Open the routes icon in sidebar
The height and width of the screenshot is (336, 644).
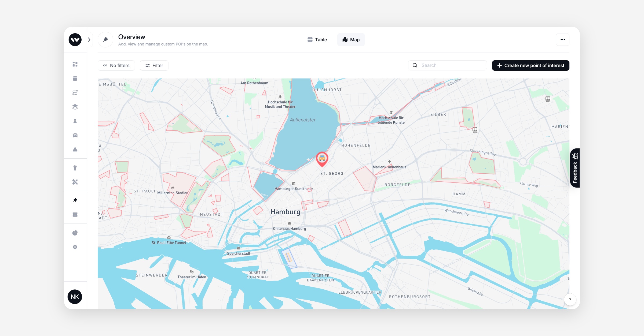75,93
